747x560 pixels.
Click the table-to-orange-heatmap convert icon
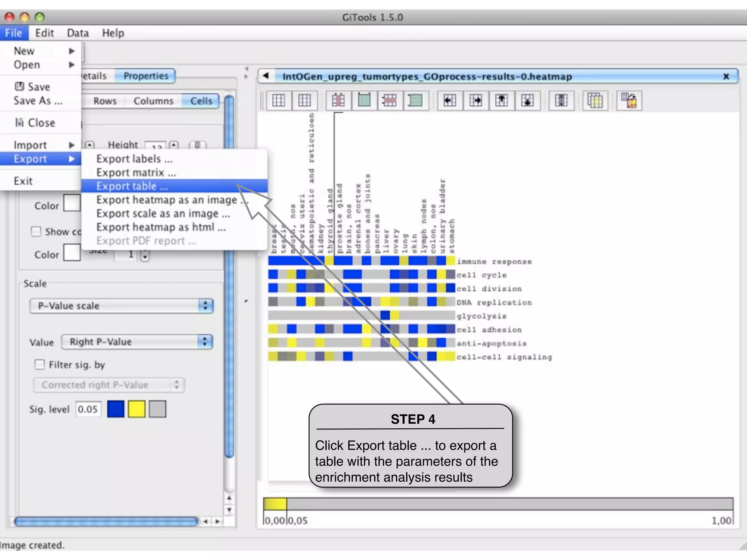[629, 100]
